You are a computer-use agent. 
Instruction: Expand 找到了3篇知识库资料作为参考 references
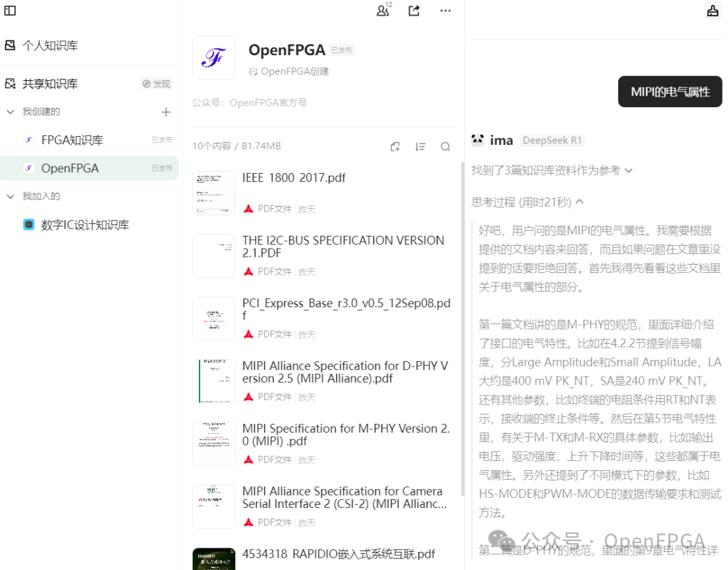pos(551,170)
